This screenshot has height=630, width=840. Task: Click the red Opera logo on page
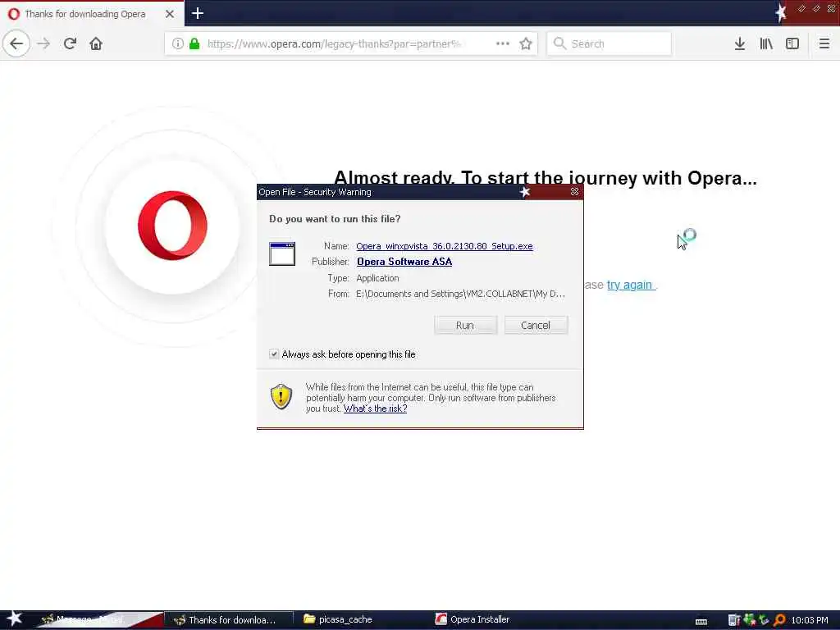[x=172, y=226]
